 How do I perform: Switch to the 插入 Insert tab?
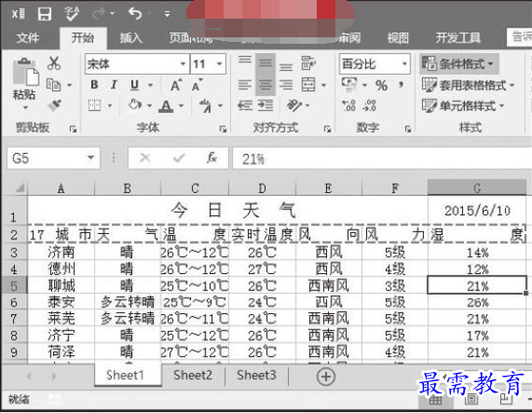point(130,37)
